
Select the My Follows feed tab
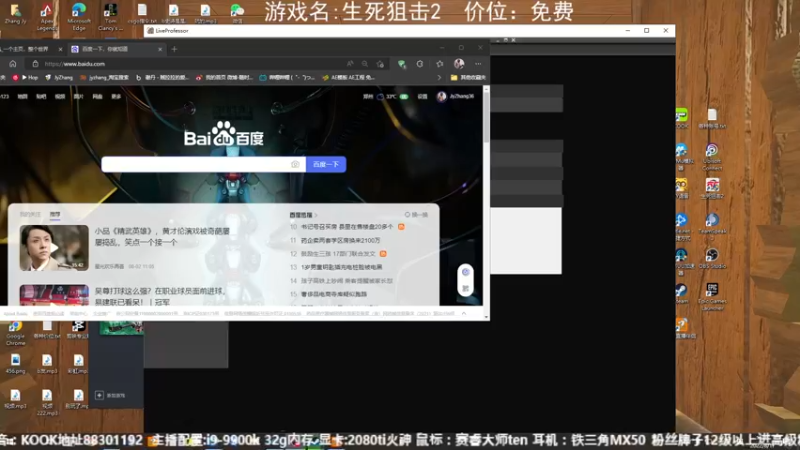pos(30,214)
